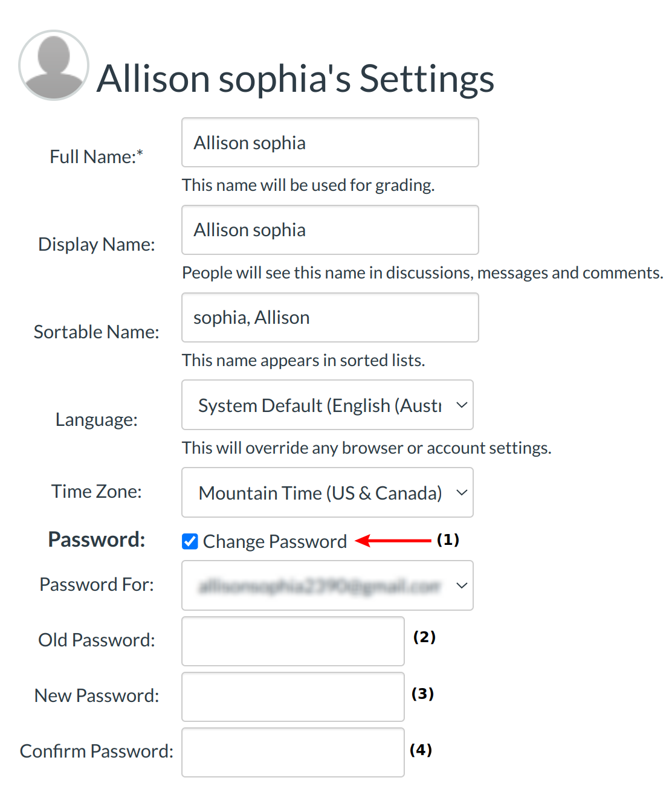Click the "Confirm Password:" label
This screenshot has width=672, height=795.
pos(97,751)
